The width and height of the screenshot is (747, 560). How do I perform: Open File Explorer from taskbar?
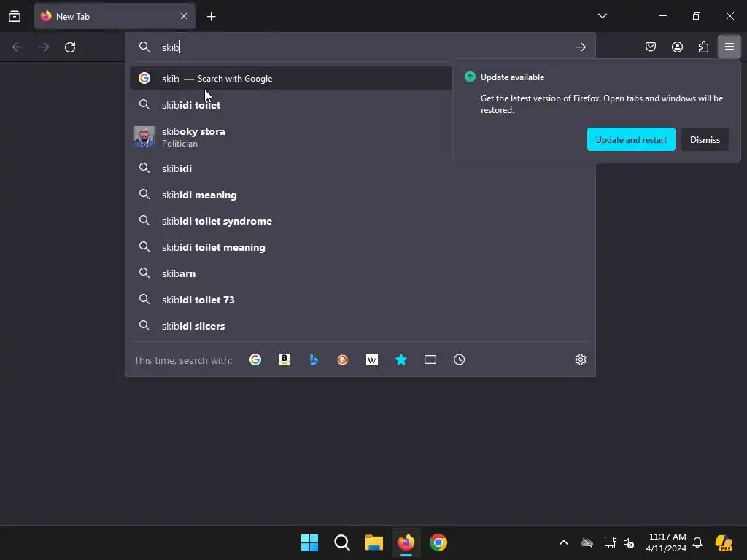pos(374,542)
